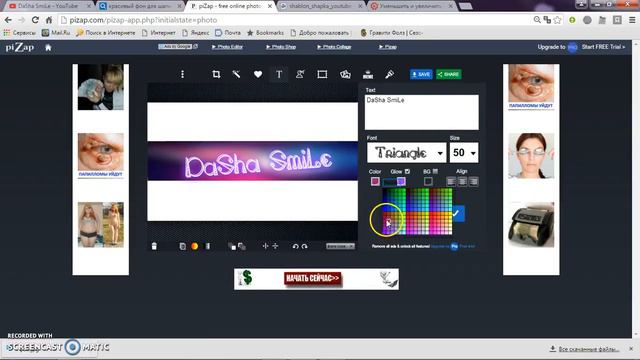Confirm color with blue checkmark button

tap(458, 213)
